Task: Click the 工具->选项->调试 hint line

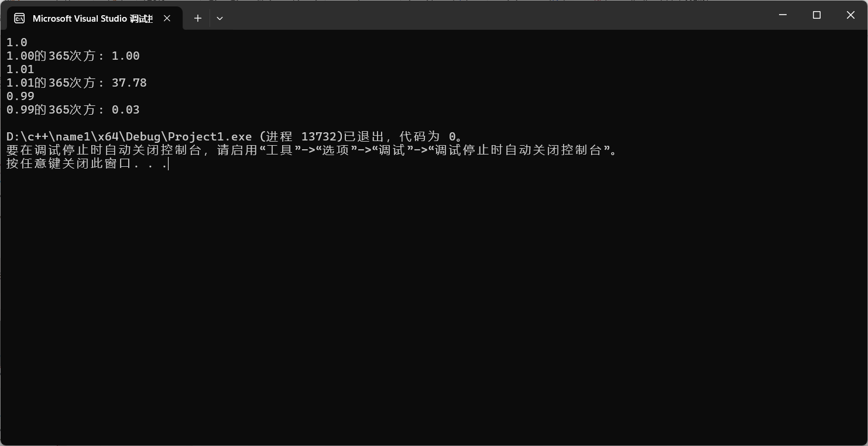Action: click(312, 150)
